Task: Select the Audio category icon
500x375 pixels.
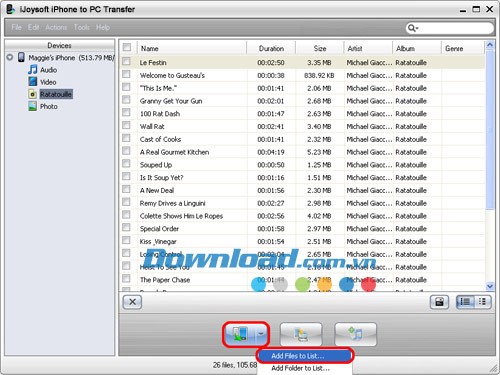Action: (33, 70)
